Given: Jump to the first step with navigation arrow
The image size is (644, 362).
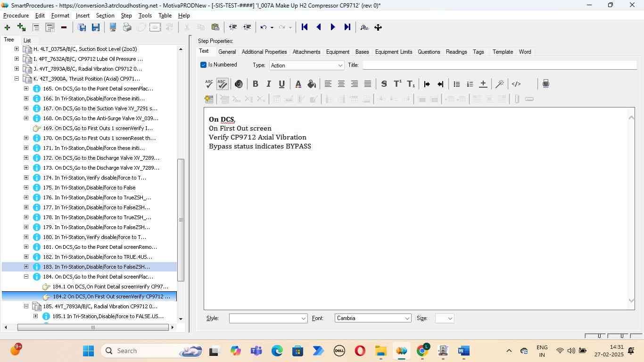Looking at the screenshot, I should coord(305,27).
